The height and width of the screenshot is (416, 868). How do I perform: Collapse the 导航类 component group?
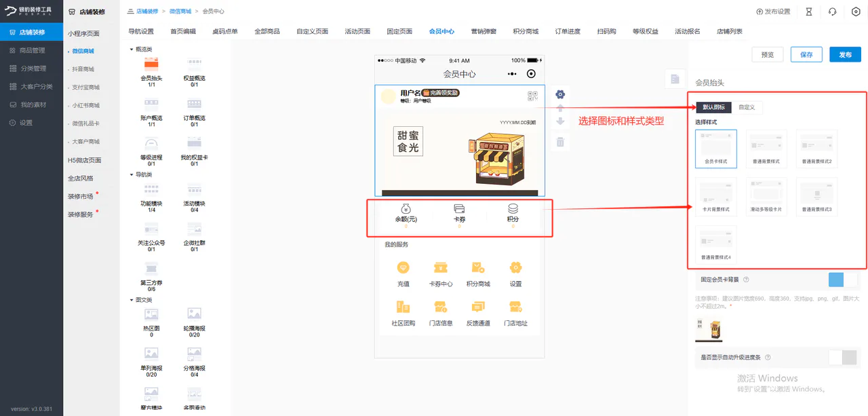[x=142, y=174]
